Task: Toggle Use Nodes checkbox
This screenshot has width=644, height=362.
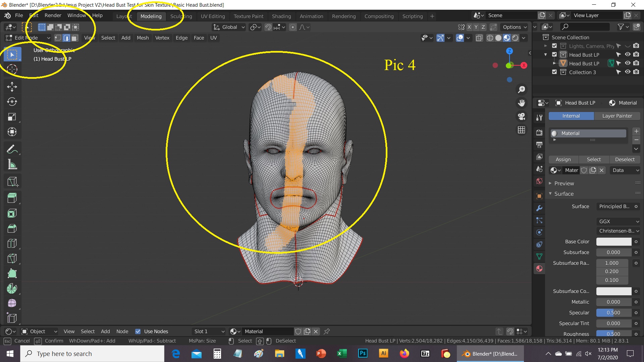Action: click(x=138, y=331)
